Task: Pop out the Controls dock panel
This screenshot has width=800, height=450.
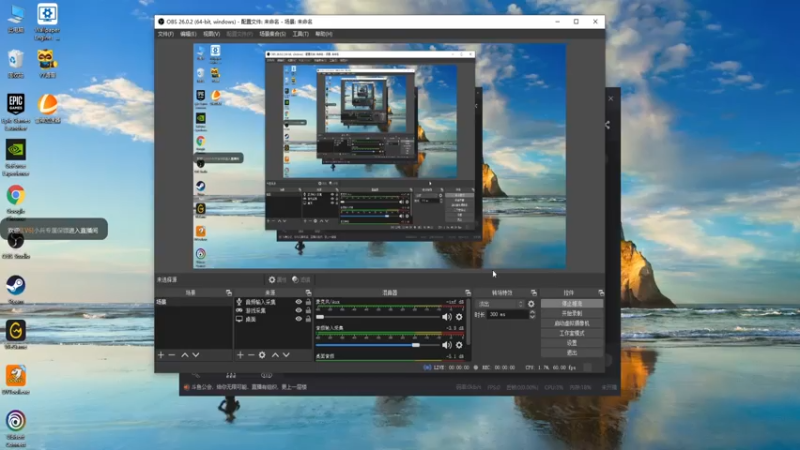Action: point(601,293)
